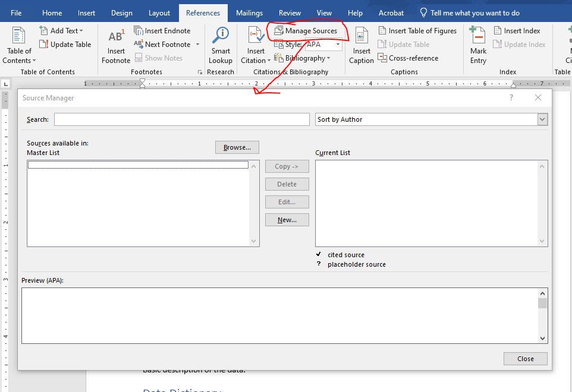Expand the Sort by Author dropdown

[542, 119]
